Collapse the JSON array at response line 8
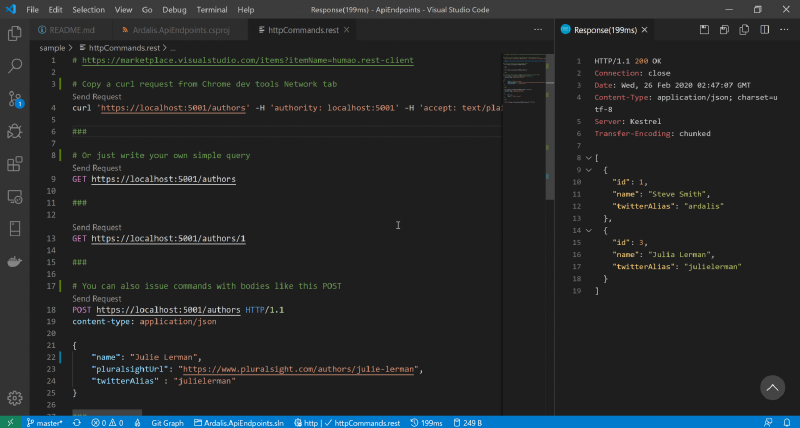 pyautogui.click(x=588, y=158)
